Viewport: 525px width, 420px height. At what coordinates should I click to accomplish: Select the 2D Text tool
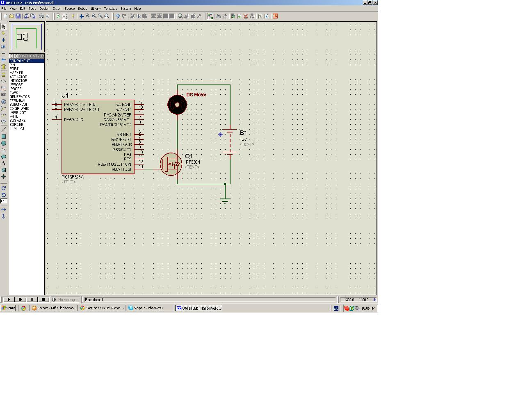click(4, 163)
